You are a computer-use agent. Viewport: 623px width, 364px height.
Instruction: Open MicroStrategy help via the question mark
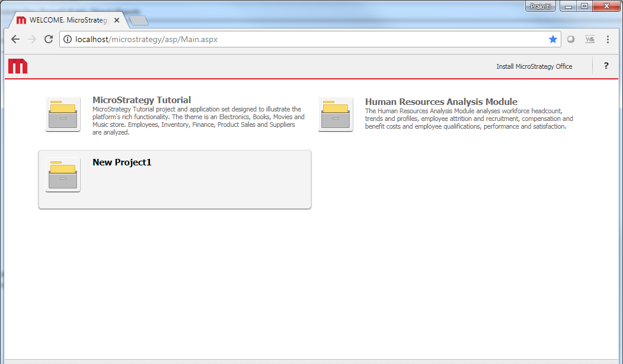point(606,66)
